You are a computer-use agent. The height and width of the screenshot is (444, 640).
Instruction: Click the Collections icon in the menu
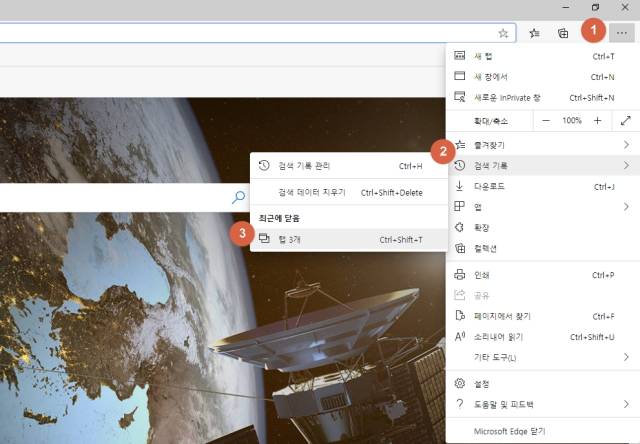[x=460, y=248]
